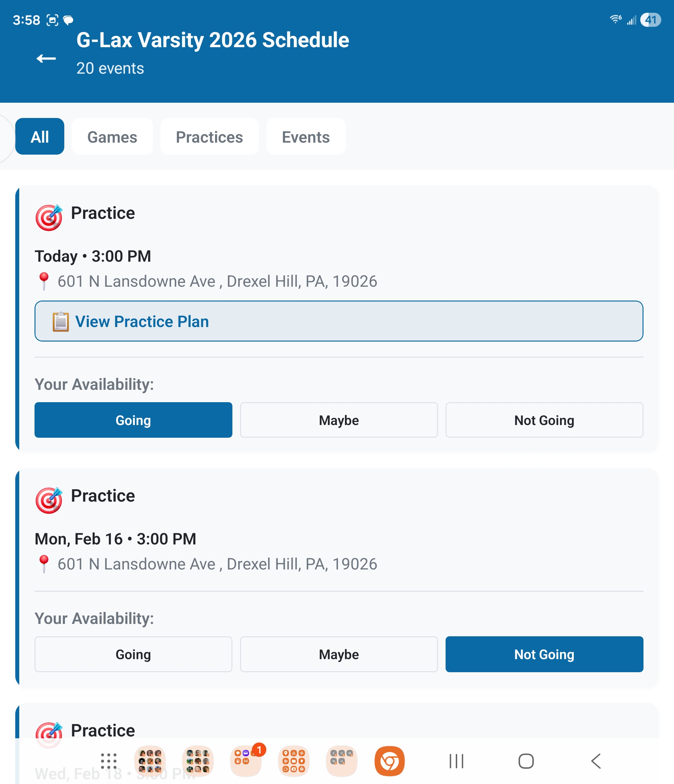Tap the location pin on Feb 16 practice
The image size is (674, 784).
(44, 564)
